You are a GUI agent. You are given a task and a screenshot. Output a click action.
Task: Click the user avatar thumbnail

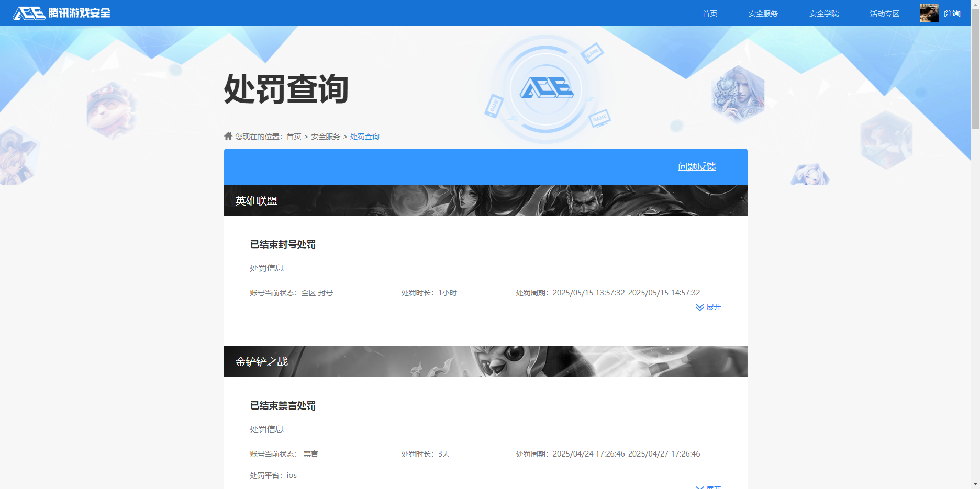929,13
